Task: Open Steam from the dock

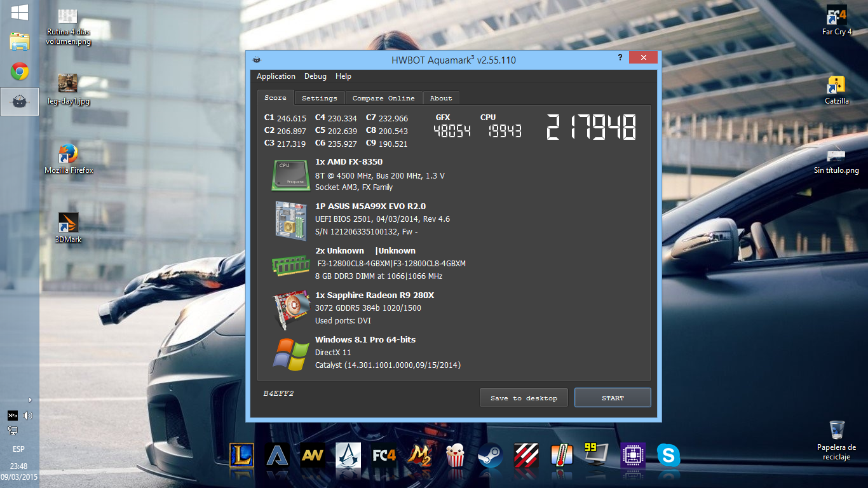Action: (x=491, y=456)
